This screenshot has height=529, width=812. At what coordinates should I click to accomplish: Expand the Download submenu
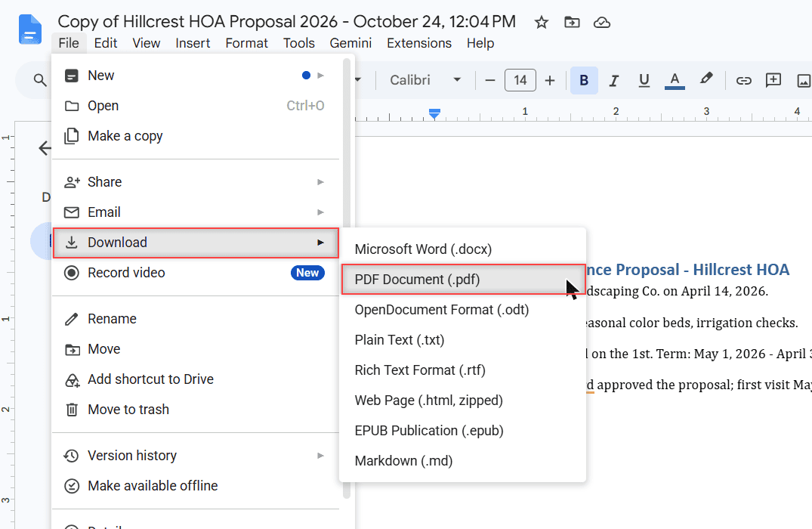(x=196, y=243)
